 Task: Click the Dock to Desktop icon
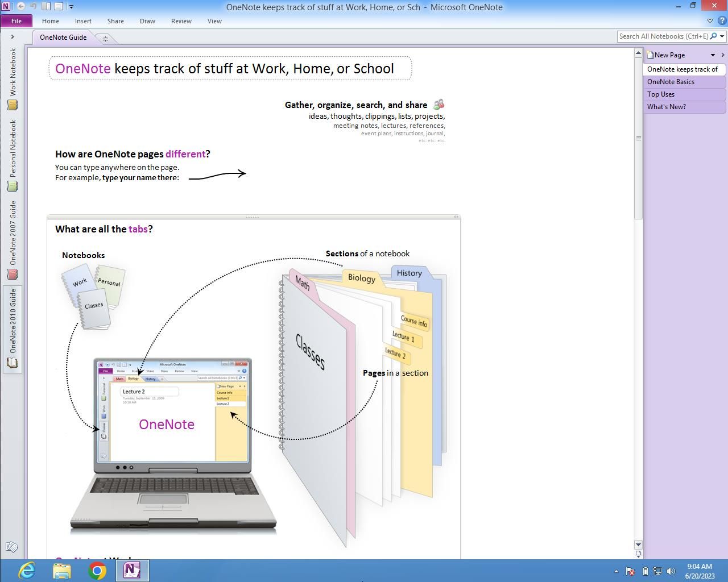[46, 7]
